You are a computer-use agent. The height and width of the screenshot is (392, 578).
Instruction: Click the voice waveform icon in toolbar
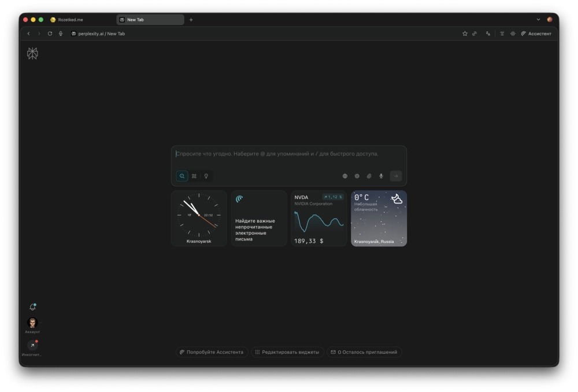coord(512,34)
